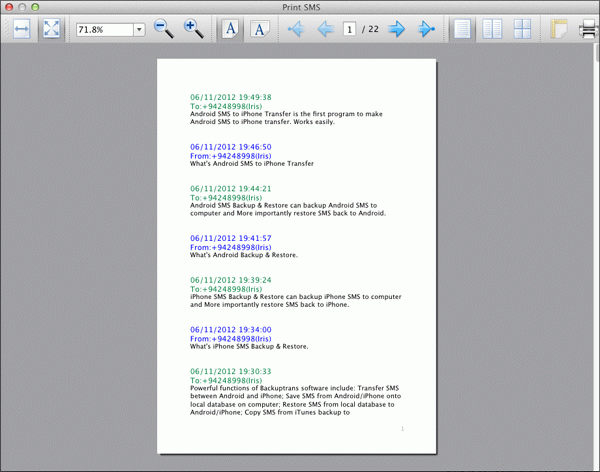
Task: Open the zoom percentage dropdown arrow
Action: tap(139, 29)
